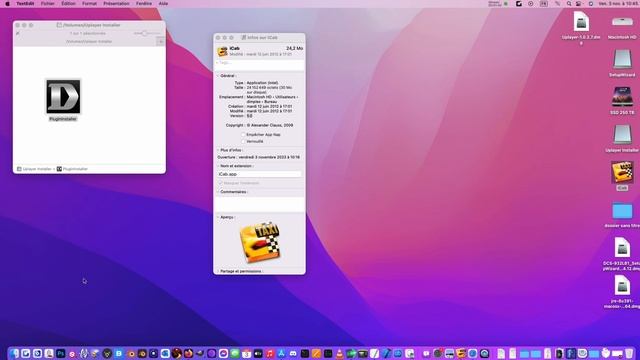The height and width of the screenshot is (360, 640).
Task: Open Music app from the Dock
Action: (270, 353)
